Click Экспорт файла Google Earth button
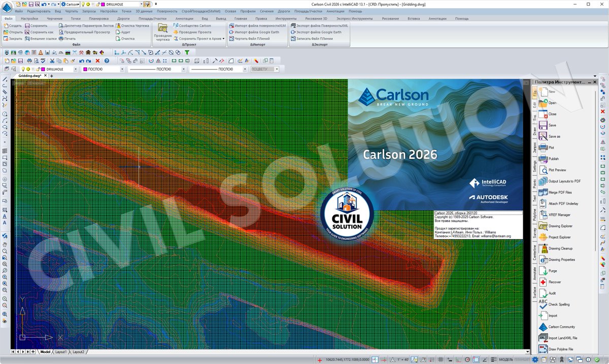This screenshot has width=609, height=364. [316, 32]
